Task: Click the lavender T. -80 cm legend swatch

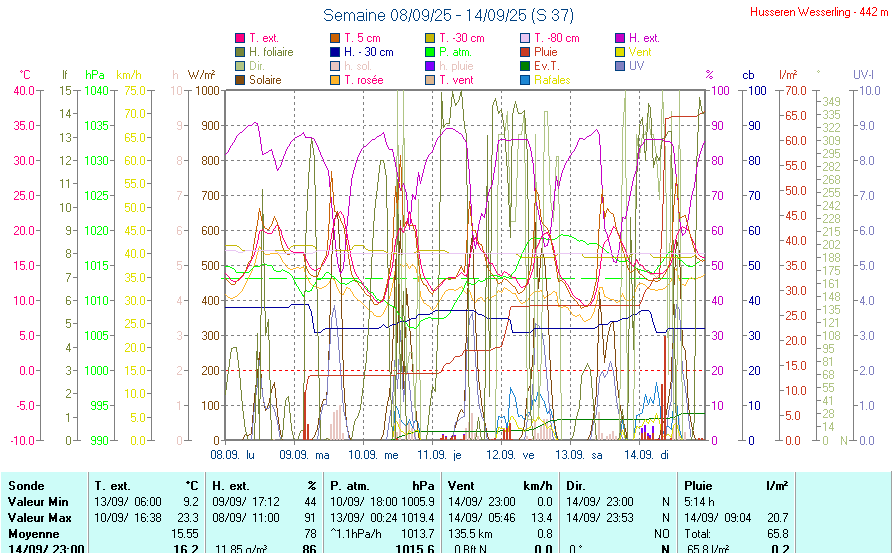Action: pos(525,38)
